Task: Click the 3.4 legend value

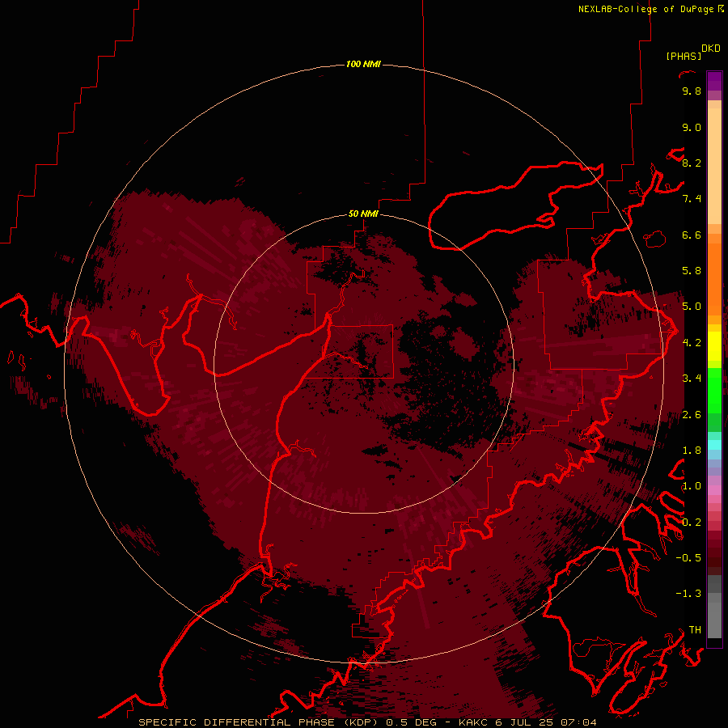Action: 692,379
